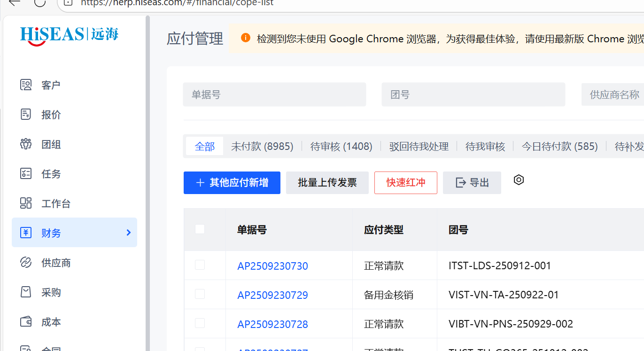Open document link AP2509230730
This screenshot has height=351, width=644.
(272, 266)
